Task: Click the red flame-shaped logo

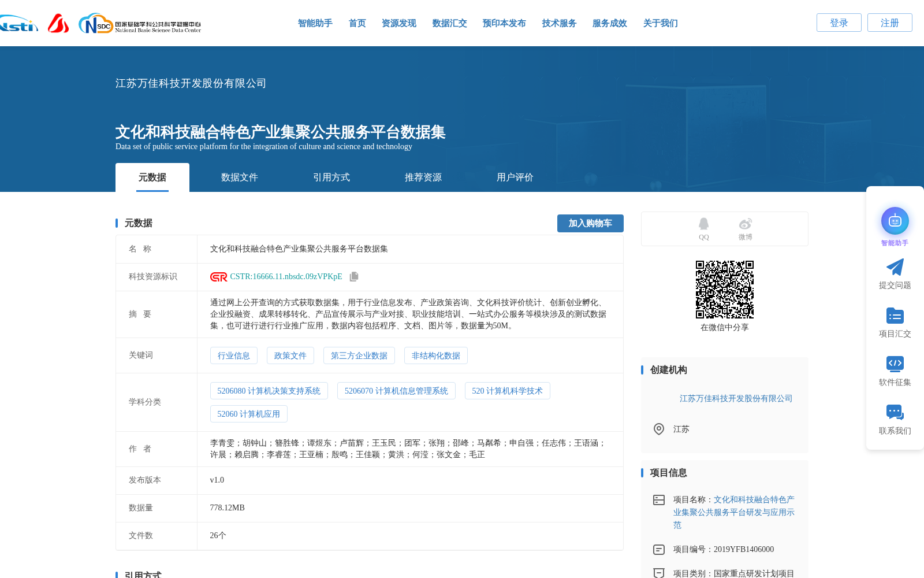Action: (58, 23)
